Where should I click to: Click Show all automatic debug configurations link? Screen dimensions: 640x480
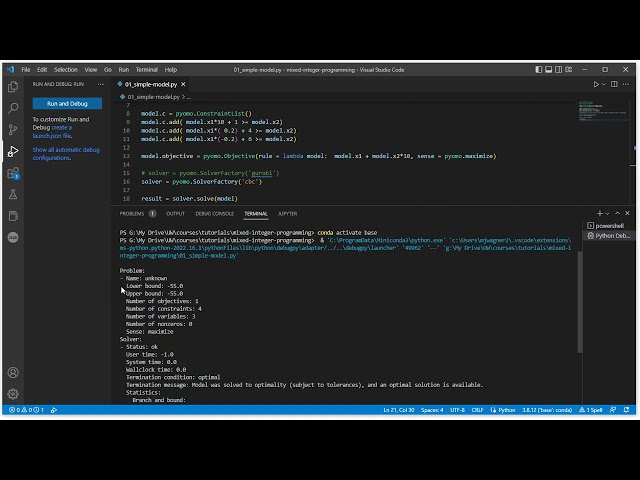pos(66,153)
